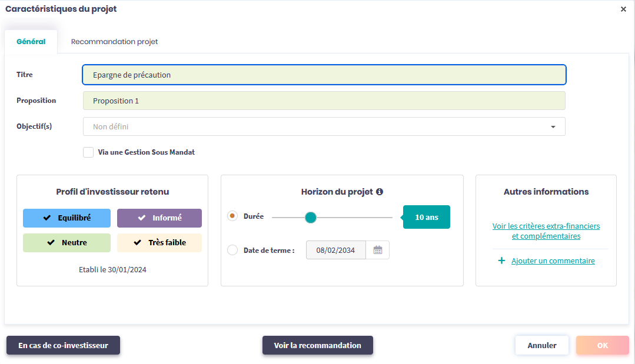
Task: Click the Très faible profile badge
Action: pyautogui.click(x=159, y=243)
